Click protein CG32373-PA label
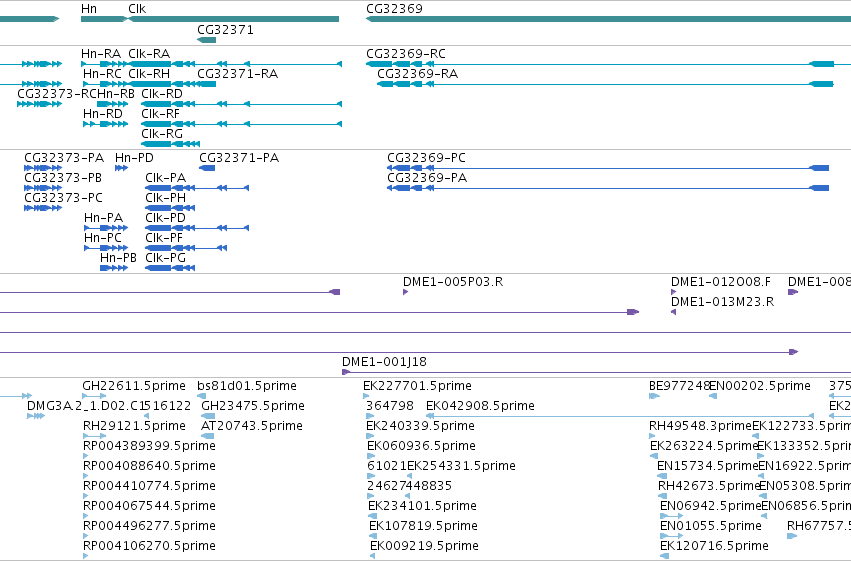Screen dimensions: 851x561 (x=64, y=158)
